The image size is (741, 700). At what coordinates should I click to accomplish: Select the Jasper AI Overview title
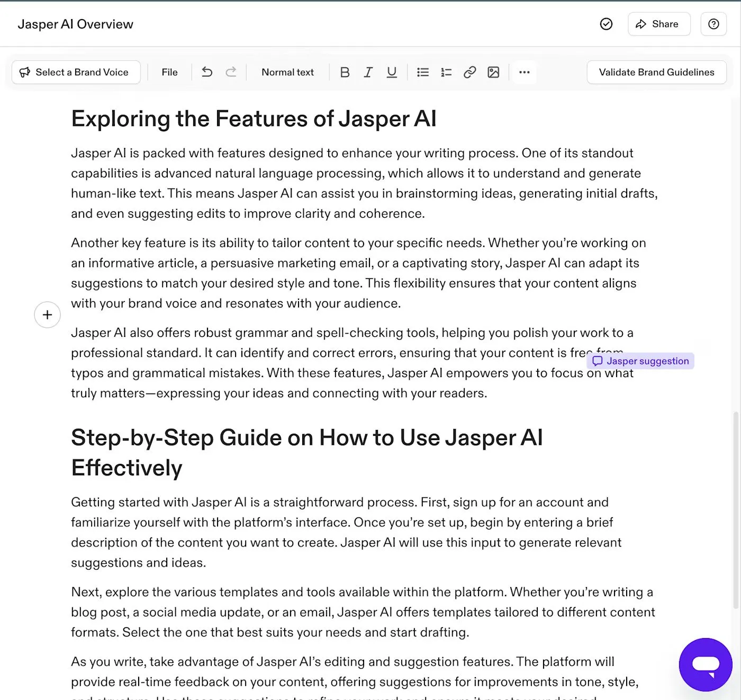click(76, 24)
